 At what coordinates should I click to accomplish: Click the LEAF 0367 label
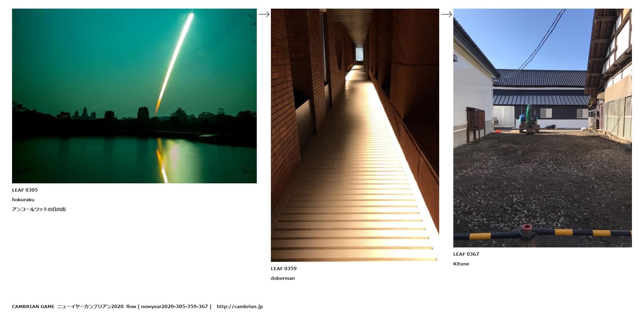pyautogui.click(x=466, y=254)
